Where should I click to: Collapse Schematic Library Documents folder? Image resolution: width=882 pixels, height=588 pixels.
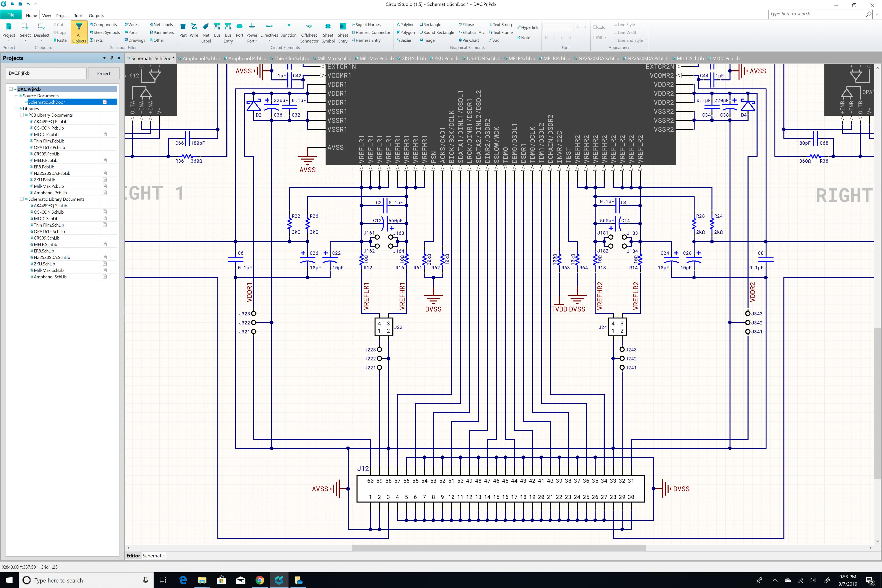(22, 199)
